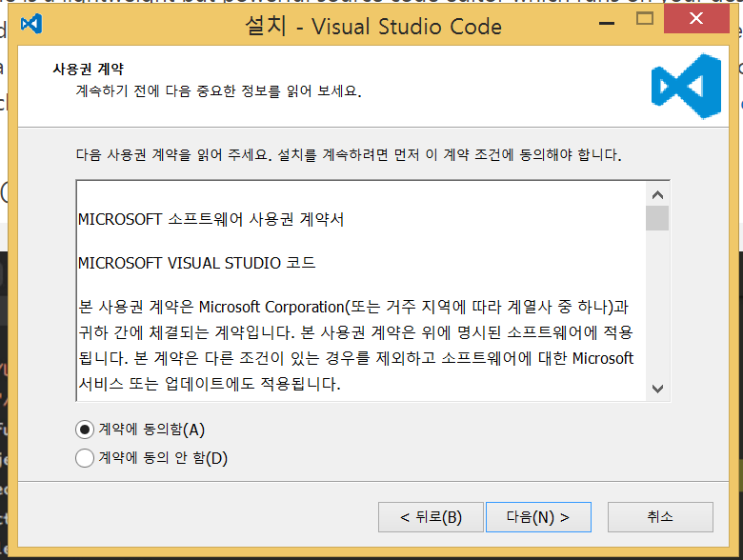Click text '계속하기 전에 다음 중요한 정보를 읽어 보세요.'
The width and height of the screenshot is (743, 560).
218,90
